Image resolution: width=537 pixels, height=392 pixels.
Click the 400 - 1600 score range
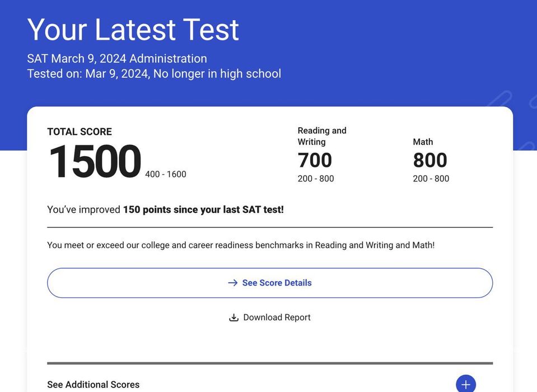click(165, 174)
